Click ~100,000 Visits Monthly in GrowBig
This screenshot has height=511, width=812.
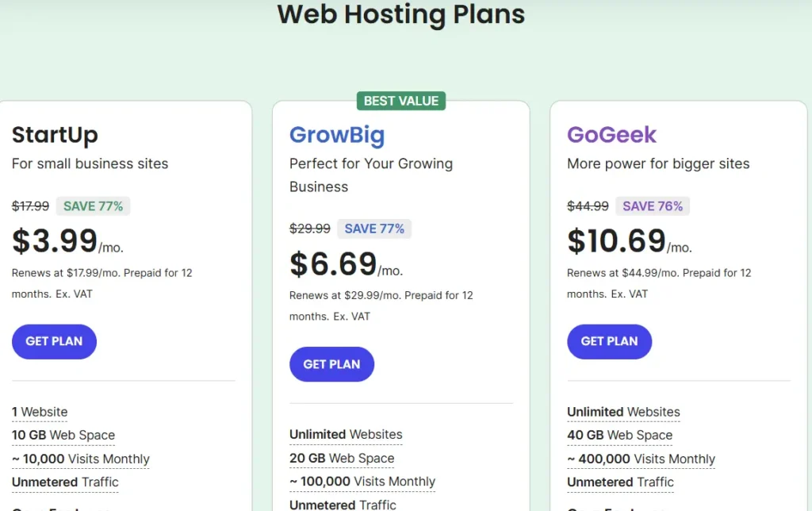tap(362, 482)
